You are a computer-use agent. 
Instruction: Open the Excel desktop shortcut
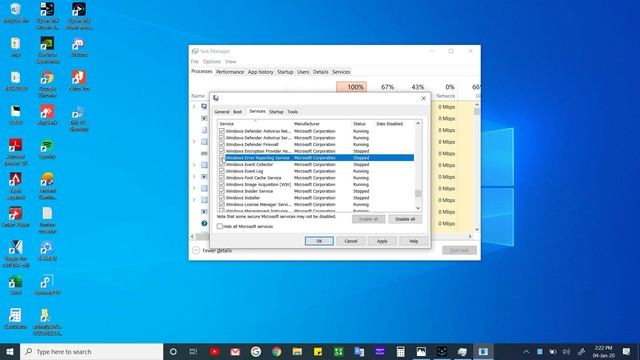16,285
